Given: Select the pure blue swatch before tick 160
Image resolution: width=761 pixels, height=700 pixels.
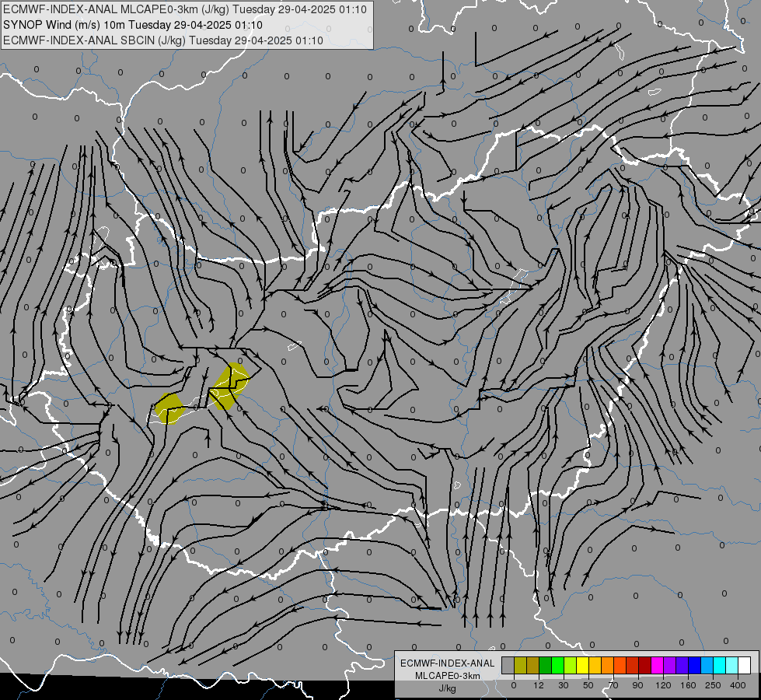Looking at the screenshot, I should click(695, 665).
